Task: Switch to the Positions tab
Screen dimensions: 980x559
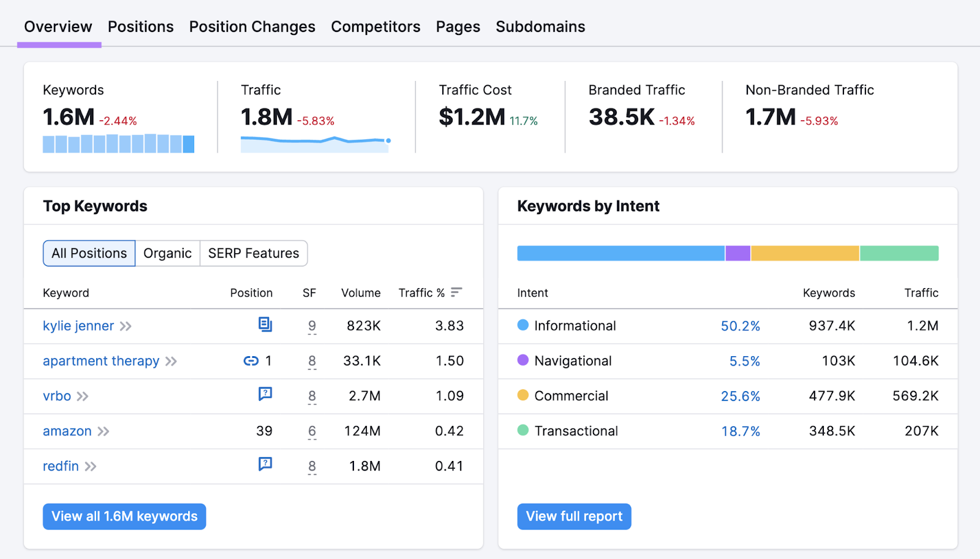Action: click(x=140, y=26)
